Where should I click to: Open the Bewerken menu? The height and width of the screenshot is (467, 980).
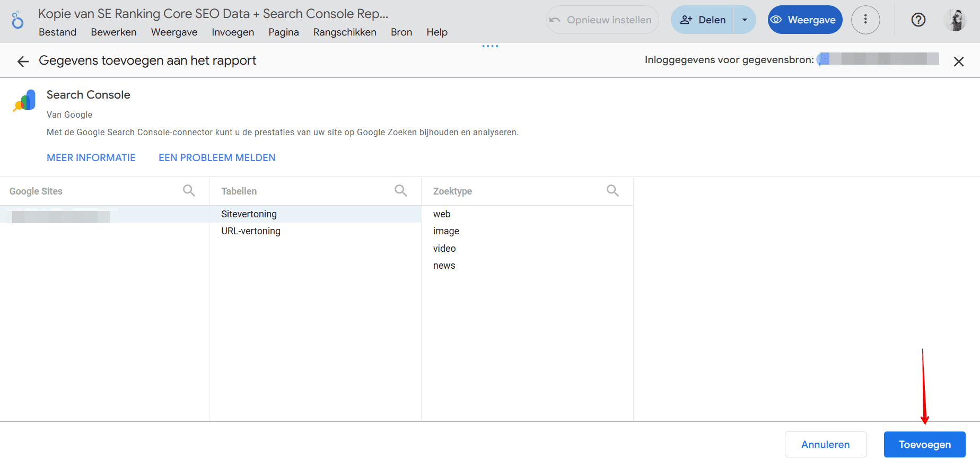pos(113,32)
